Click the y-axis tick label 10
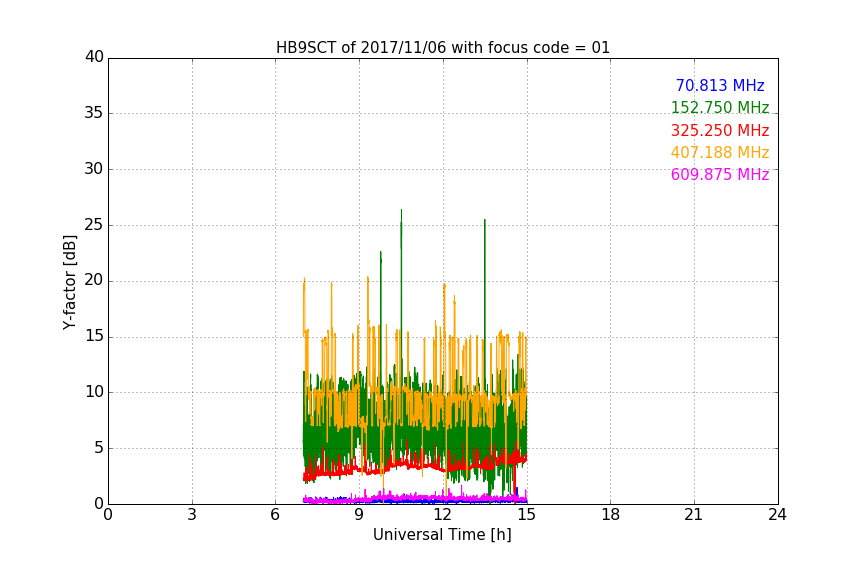864x576 pixels. point(94,392)
